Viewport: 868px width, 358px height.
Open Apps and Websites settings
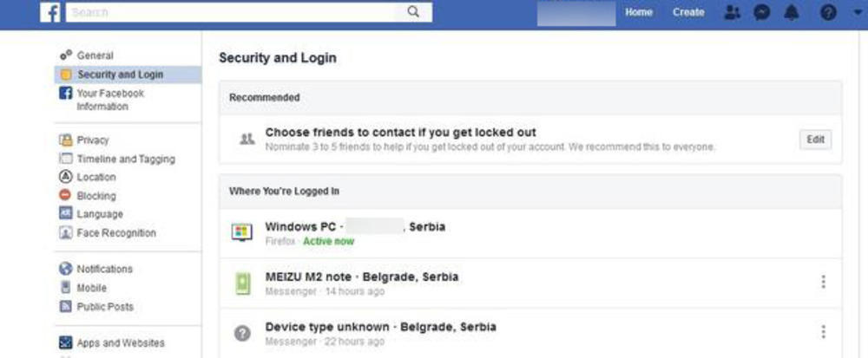[120, 343]
